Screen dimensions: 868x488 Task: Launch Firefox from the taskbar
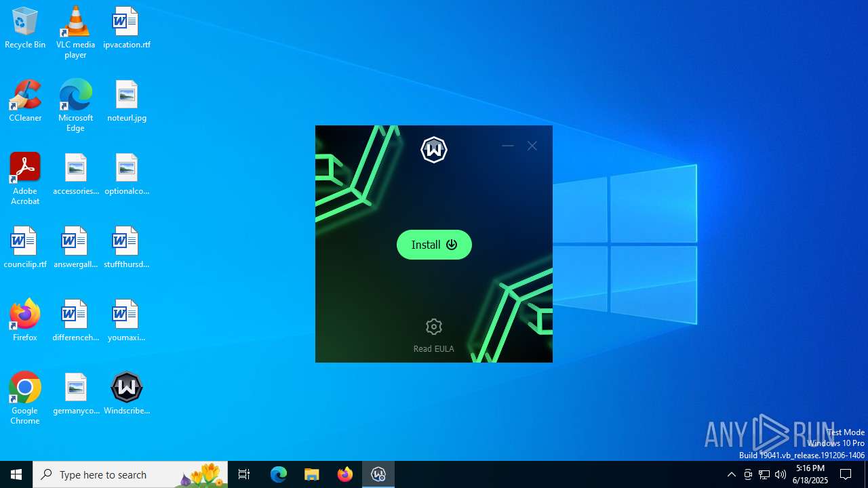(345, 474)
